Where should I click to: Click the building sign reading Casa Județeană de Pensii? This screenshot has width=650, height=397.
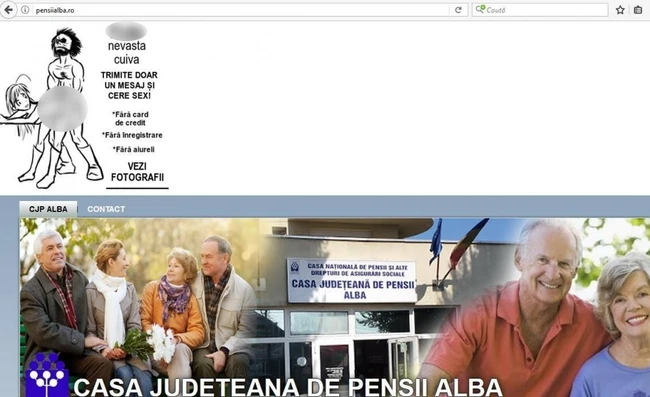tap(352, 281)
